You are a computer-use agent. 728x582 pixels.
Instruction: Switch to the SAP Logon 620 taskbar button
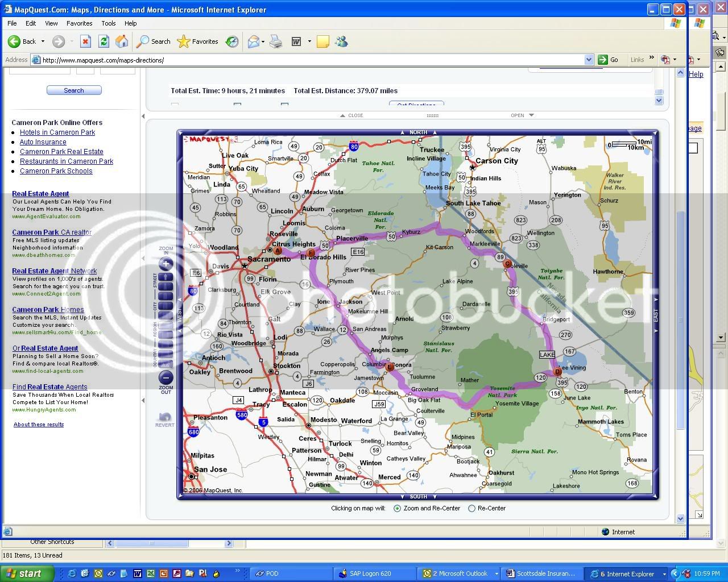tap(374, 573)
